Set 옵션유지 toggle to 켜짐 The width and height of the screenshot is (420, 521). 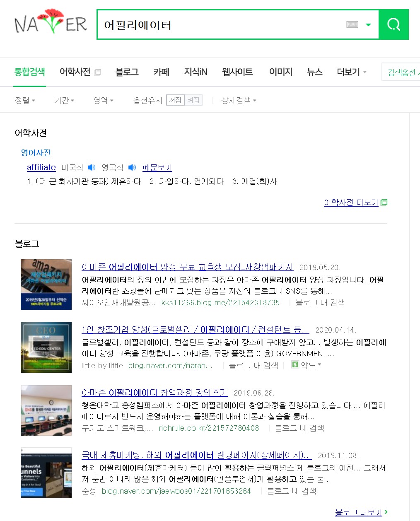(193, 100)
